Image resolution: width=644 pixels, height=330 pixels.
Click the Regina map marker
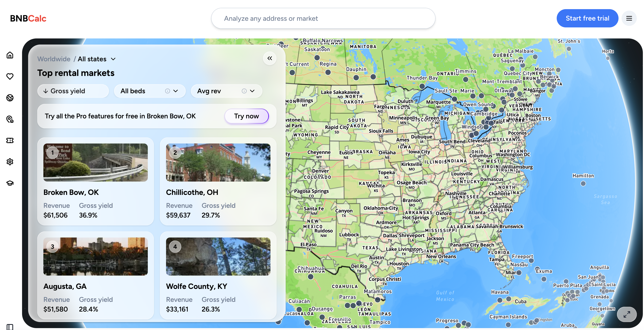[328, 72]
